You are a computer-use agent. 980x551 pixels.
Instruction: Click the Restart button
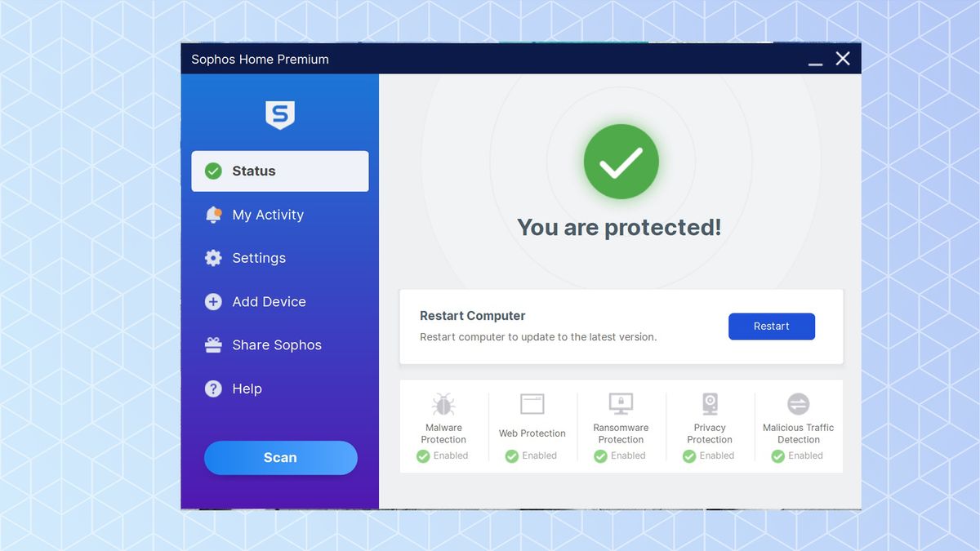(x=771, y=326)
